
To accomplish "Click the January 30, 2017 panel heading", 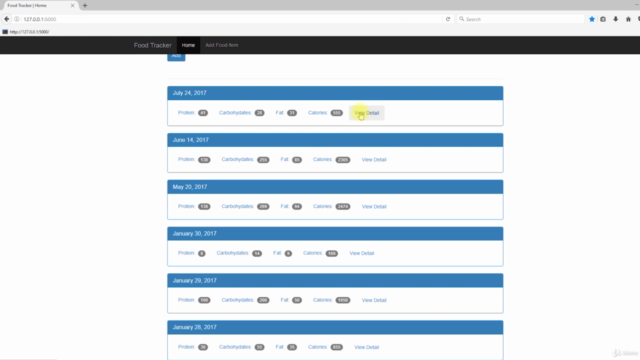I will point(335,233).
